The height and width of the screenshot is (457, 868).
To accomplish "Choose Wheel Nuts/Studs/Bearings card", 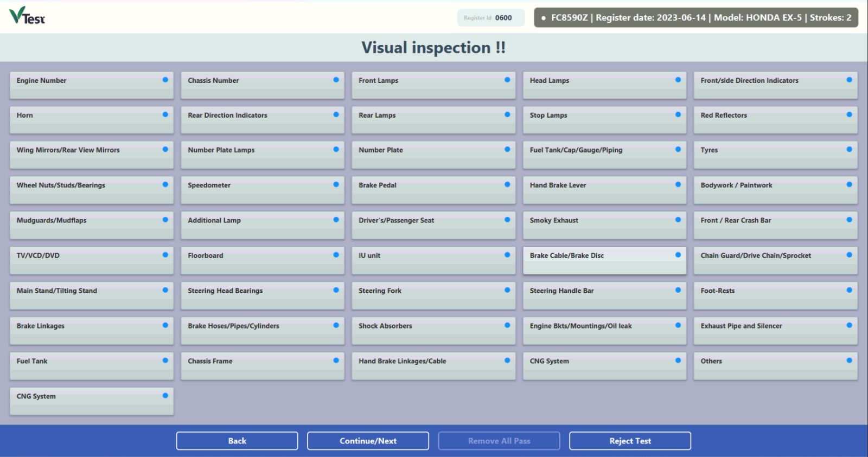I will [x=92, y=190].
